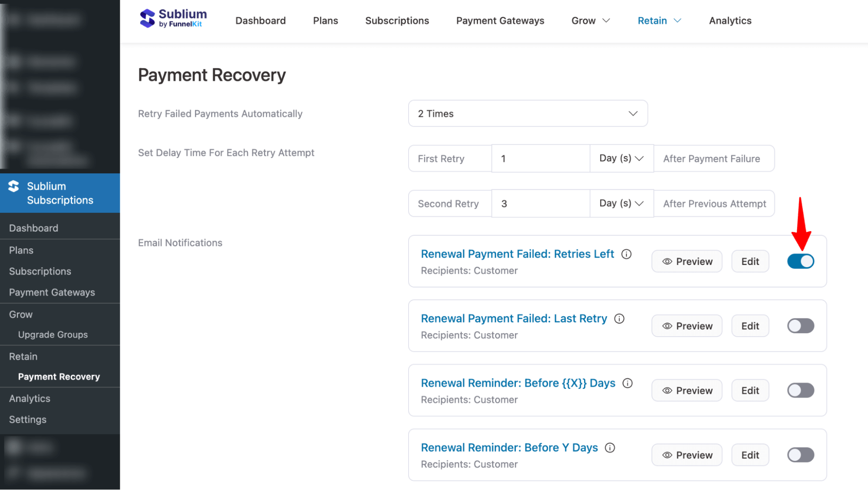Expand the Grow menu in the top navigation

point(590,20)
